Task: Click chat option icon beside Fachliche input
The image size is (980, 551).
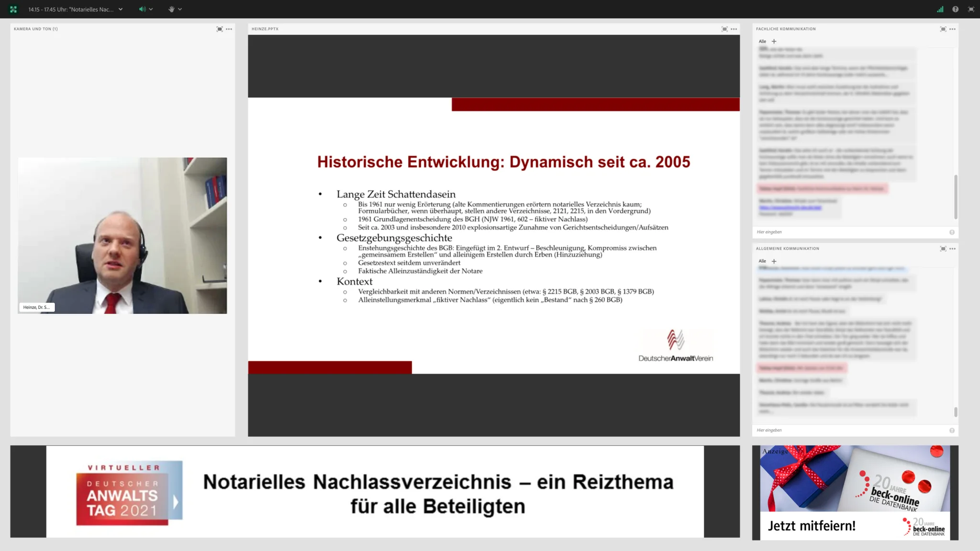Action: click(952, 232)
